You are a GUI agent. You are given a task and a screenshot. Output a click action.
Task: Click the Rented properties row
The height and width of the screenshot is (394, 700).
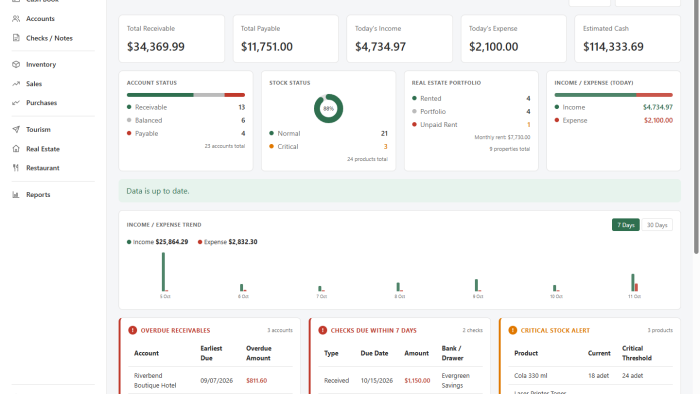(x=471, y=98)
